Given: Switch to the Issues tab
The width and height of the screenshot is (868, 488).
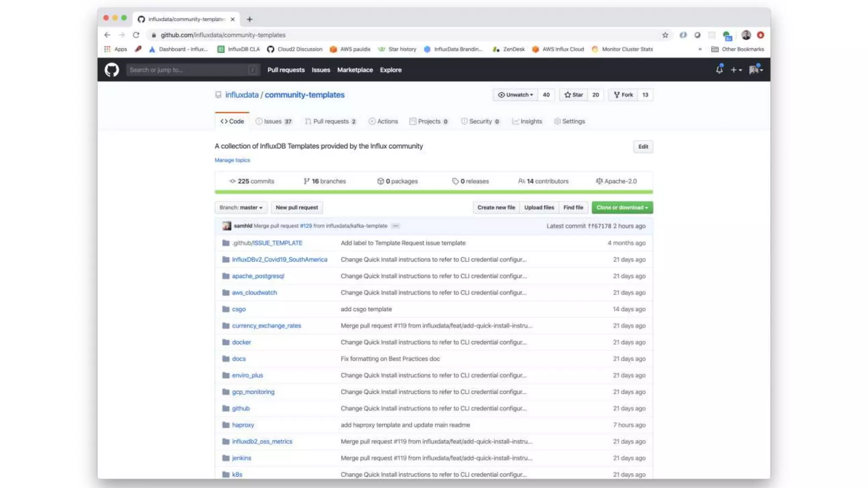Looking at the screenshot, I should tap(273, 121).
